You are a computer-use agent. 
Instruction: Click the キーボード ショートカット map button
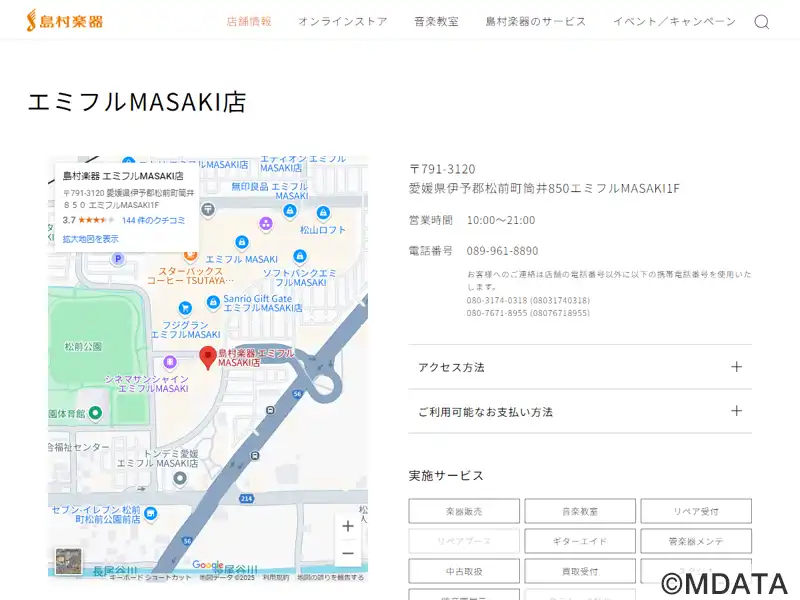click(151, 578)
